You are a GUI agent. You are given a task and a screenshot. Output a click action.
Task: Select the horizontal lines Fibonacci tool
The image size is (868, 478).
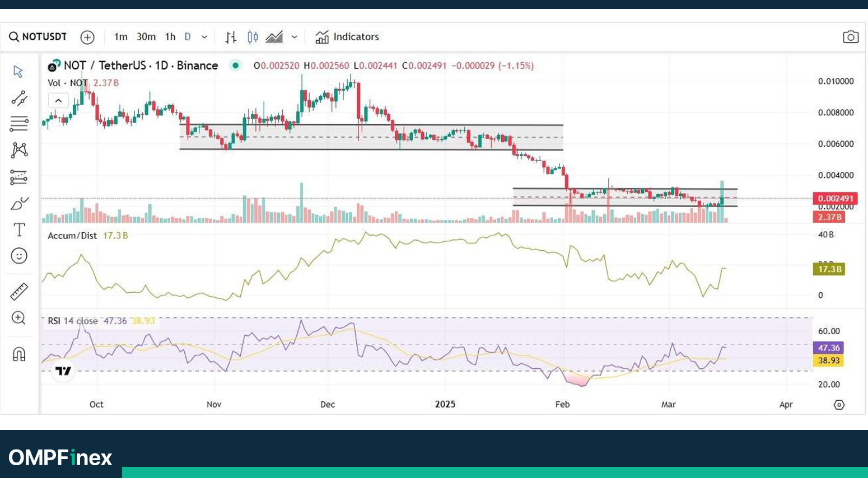18,124
